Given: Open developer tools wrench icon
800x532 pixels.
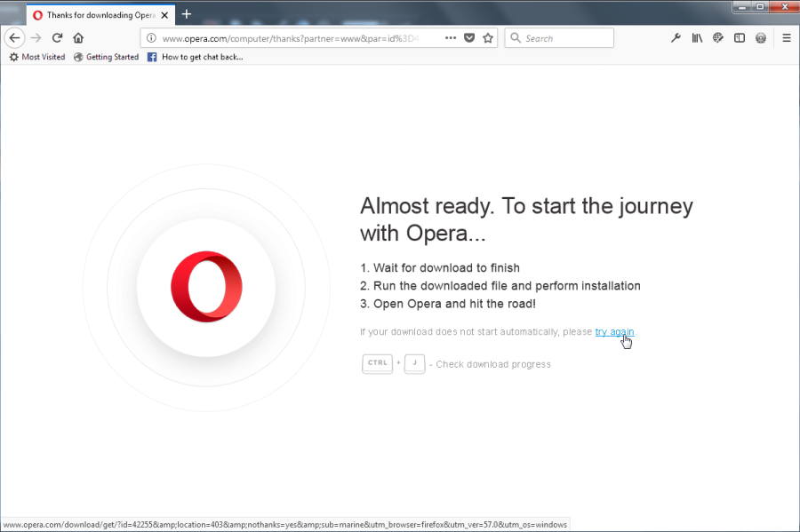Looking at the screenshot, I should point(676,37).
